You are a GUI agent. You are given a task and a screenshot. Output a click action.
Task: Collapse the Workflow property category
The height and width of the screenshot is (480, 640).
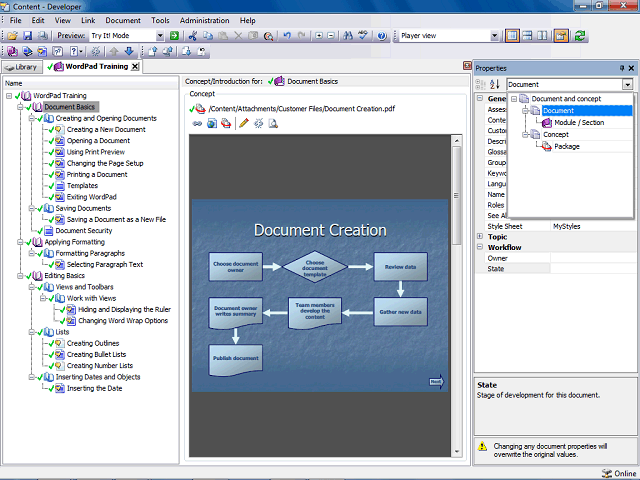[480, 247]
